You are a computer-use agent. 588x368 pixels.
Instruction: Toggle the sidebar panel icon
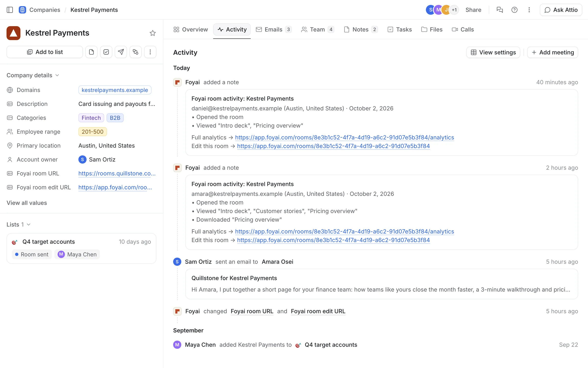(x=10, y=10)
